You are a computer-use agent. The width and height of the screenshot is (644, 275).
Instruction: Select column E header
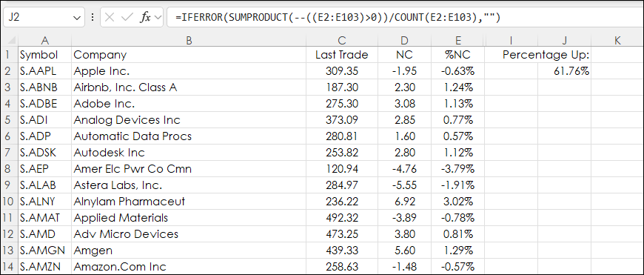click(x=458, y=40)
